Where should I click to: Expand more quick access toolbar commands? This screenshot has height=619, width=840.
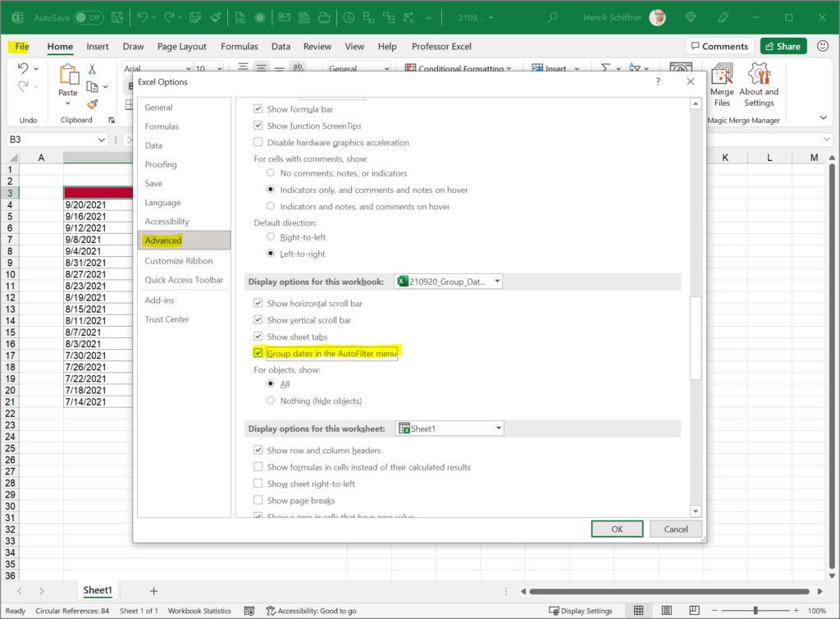[428, 18]
